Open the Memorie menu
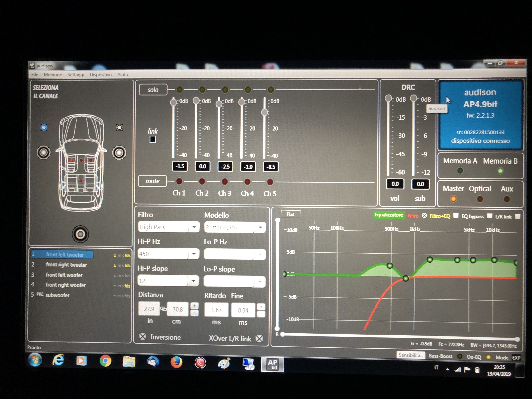532x399 pixels. pos(53,75)
